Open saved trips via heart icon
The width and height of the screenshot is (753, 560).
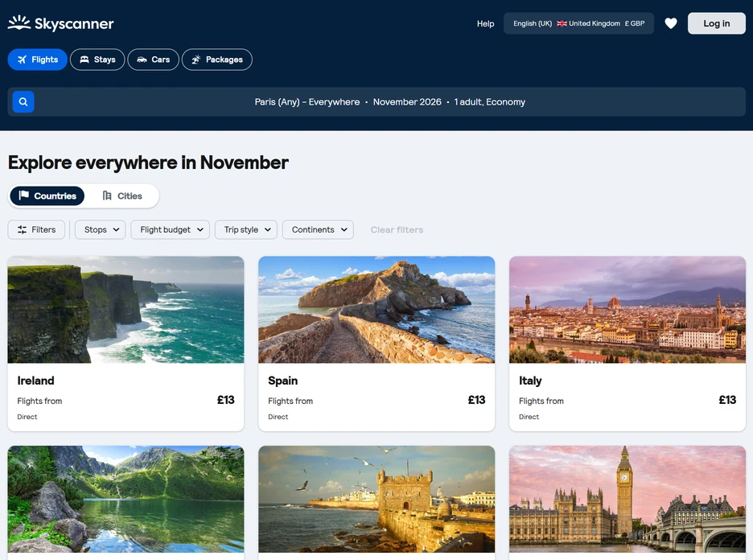tap(670, 23)
